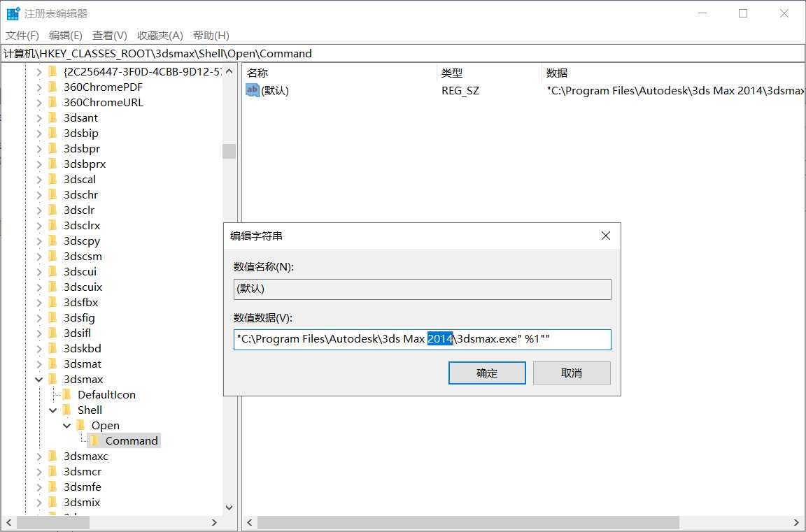Expand the 3dsmfe key
Image resolution: width=806 pixels, height=532 pixels.
(39, 487)
